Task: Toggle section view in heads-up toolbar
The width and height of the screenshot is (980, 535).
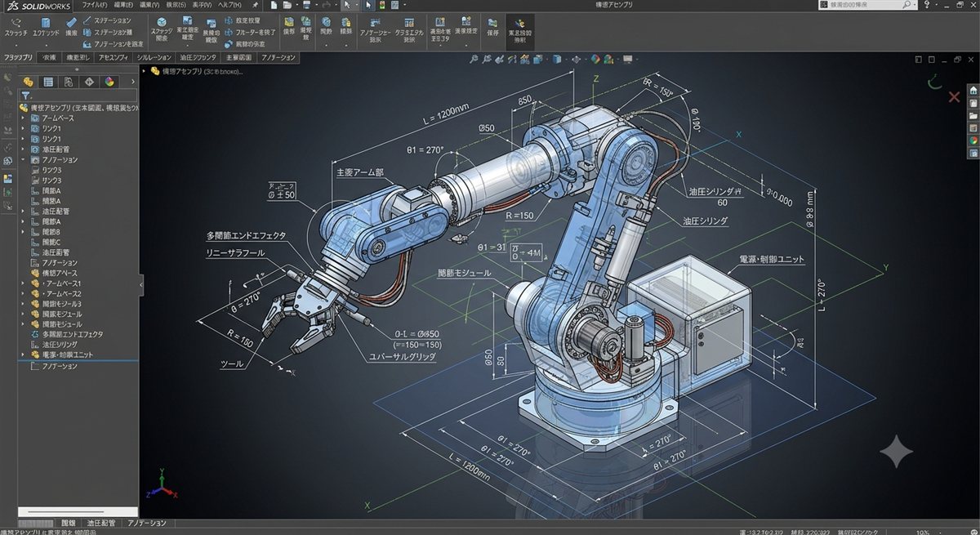Action: click(x=512, y=59)
